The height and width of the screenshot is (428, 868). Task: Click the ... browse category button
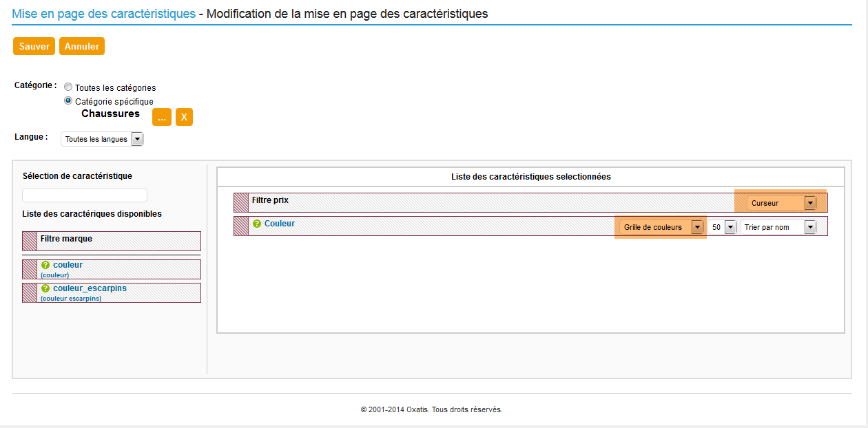coord(161,117)
